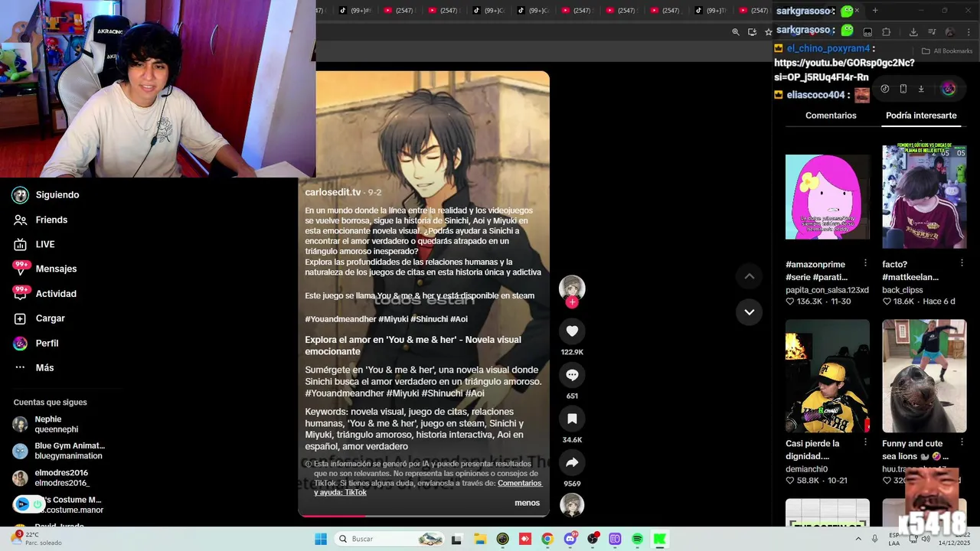Screen dimensions: 980x551
Task: Open Chrome media controls icon
Action: [x=933, y=32]
